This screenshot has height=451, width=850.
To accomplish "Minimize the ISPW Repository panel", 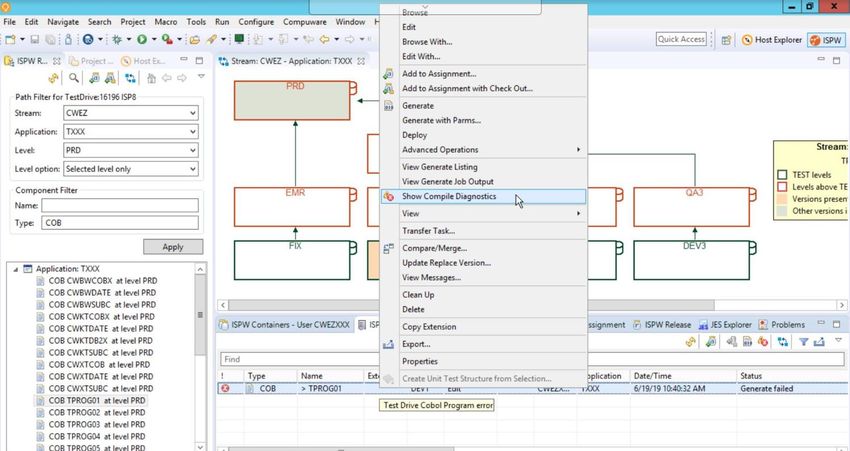I will coord(184,60).
